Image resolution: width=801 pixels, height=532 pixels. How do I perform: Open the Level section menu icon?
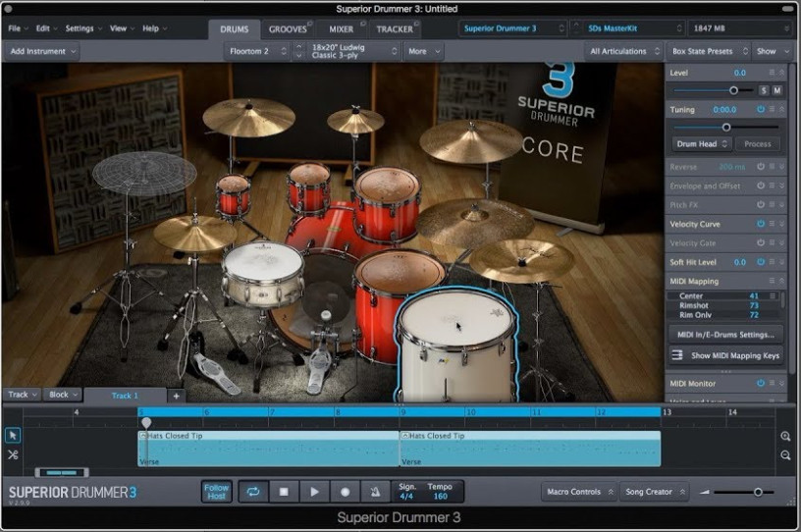coord(772,73)
